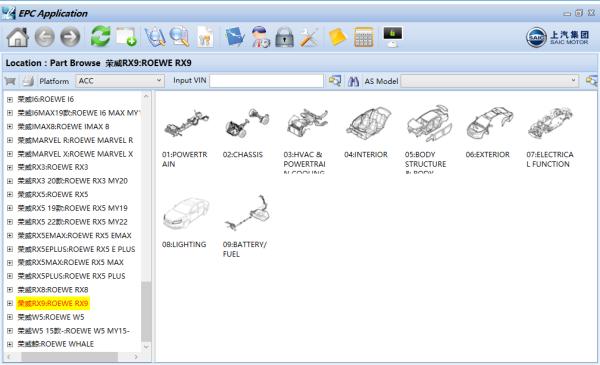Expand the ROEWE MARVEL R node
The height and width of the screenshot is (365, 600).
pyautogui.click(x=10, y=140)
